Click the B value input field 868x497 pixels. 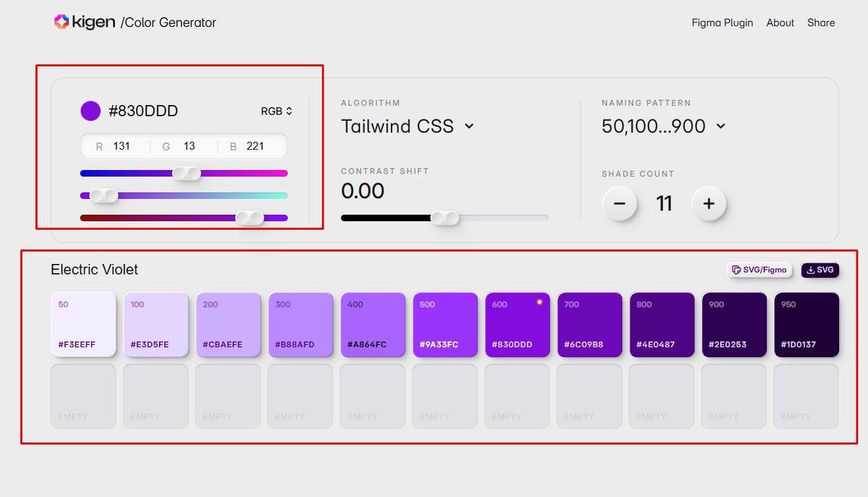pos(255,146)
